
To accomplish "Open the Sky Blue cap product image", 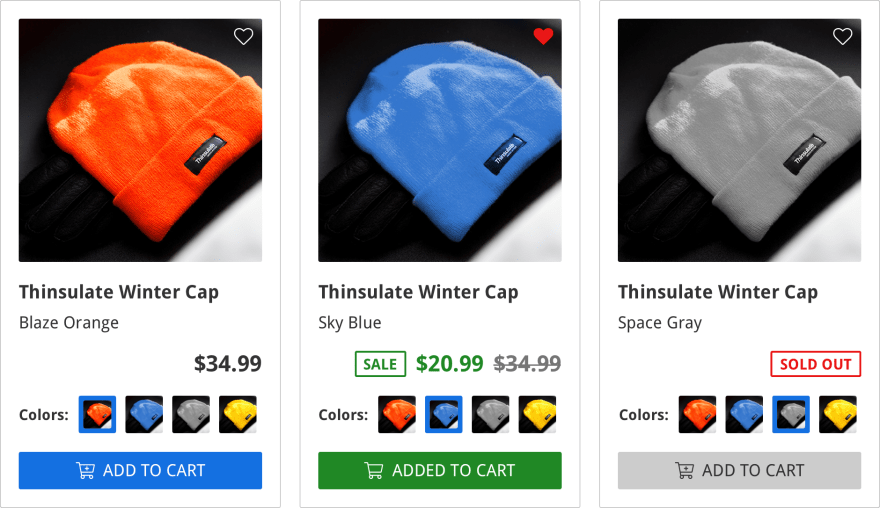I will [x=440, y=140].
